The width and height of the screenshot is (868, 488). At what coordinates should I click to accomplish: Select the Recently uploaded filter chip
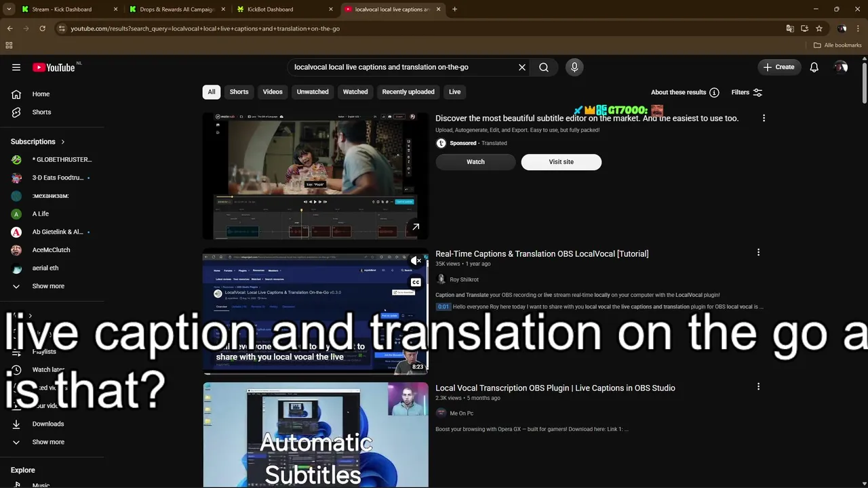(x=408, y=92)
